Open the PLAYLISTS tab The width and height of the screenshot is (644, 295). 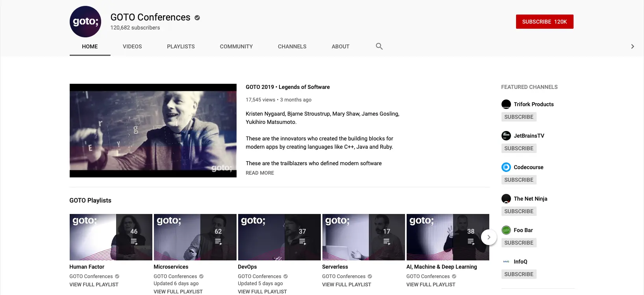181,46
